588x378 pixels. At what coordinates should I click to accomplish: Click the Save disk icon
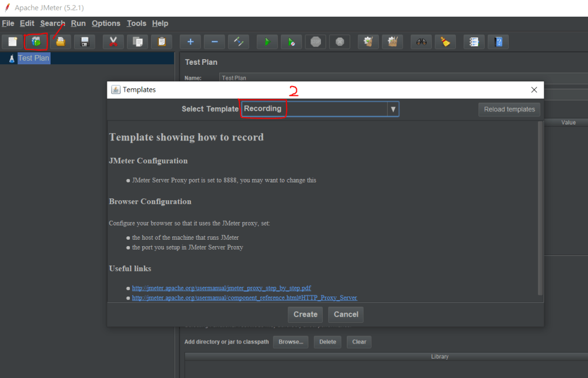coord(84,42)
